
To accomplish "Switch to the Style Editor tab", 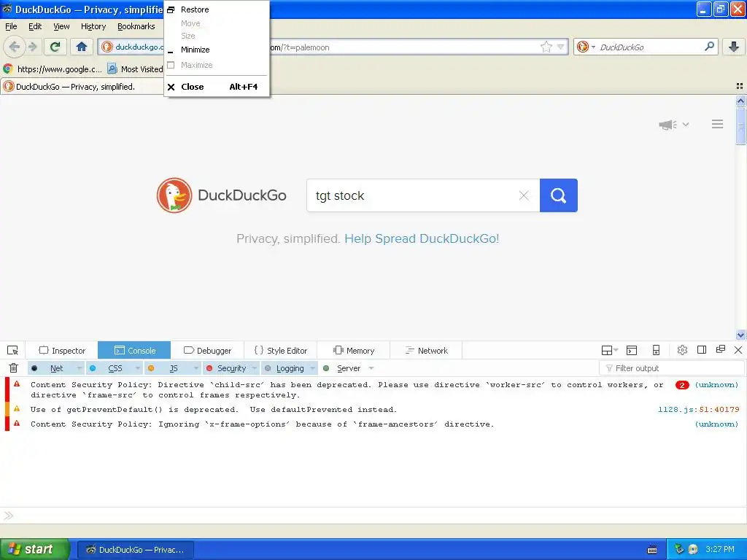I will coord(281,351).
